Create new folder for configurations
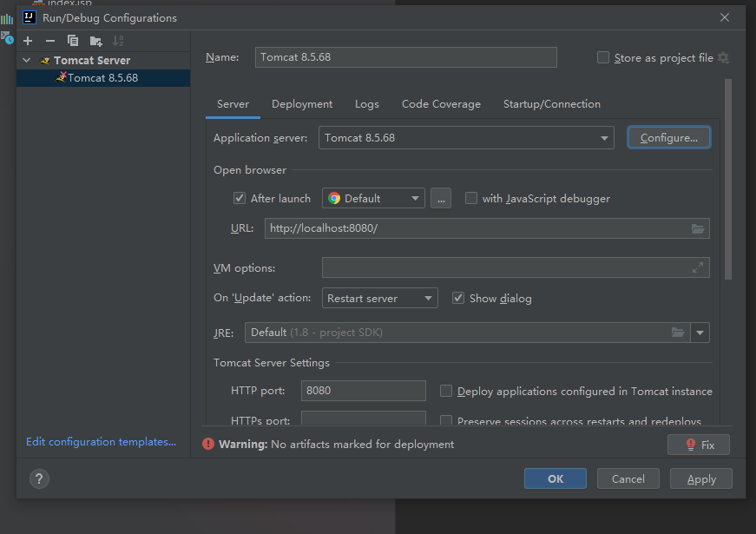The width and height of the screenshot is (756, 534). [x=96, y=41]
